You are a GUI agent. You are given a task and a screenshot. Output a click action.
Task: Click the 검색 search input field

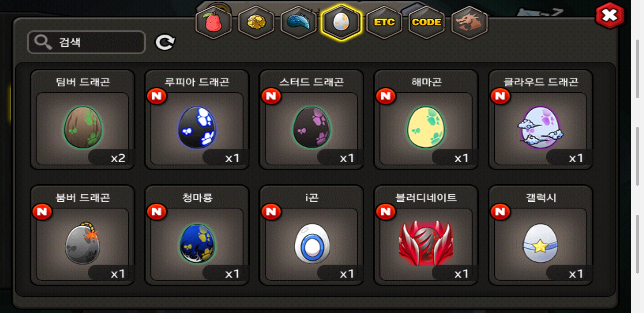click(x=86, y=42)
